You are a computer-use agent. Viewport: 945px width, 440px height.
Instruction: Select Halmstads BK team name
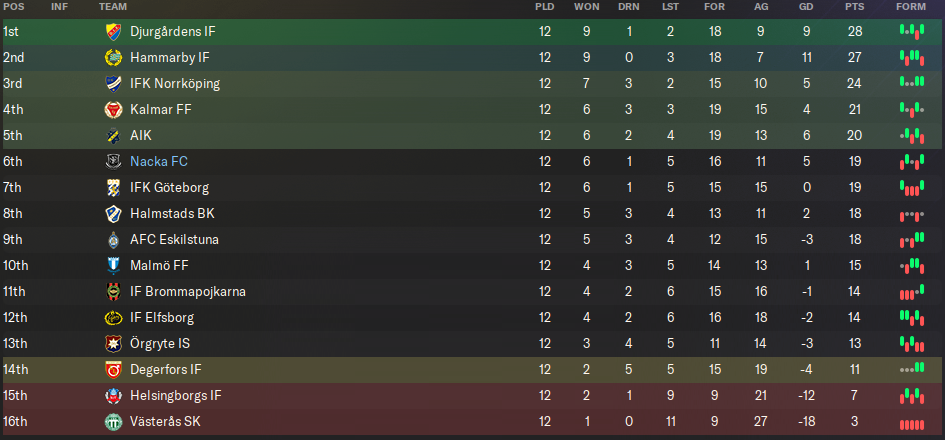point(172,214)
